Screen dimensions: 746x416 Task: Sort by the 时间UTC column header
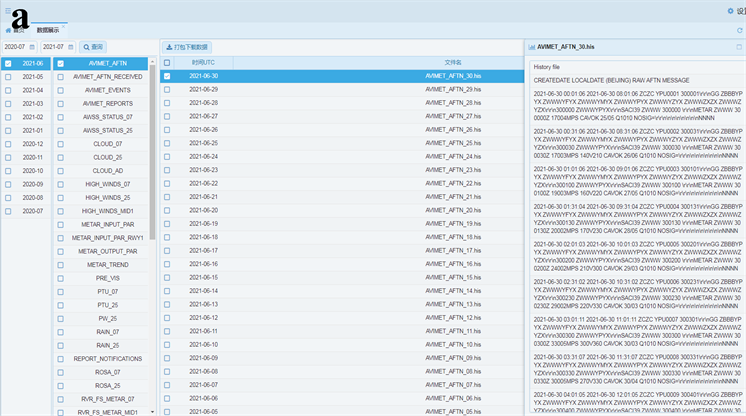(x=203, y=62)
